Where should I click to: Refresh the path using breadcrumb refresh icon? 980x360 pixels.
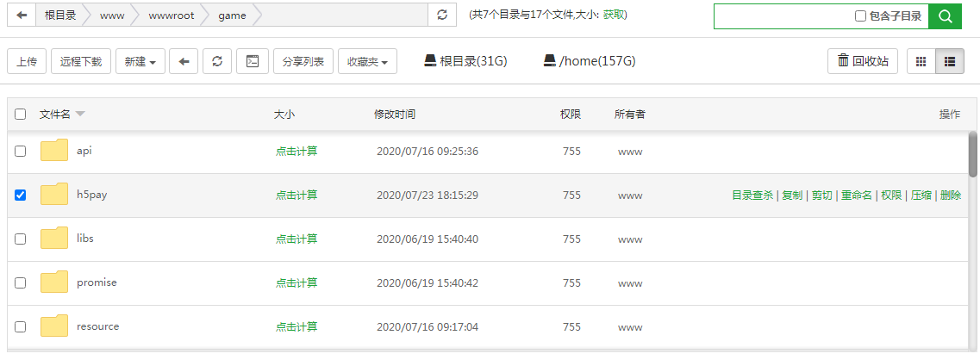click(442, 16)
